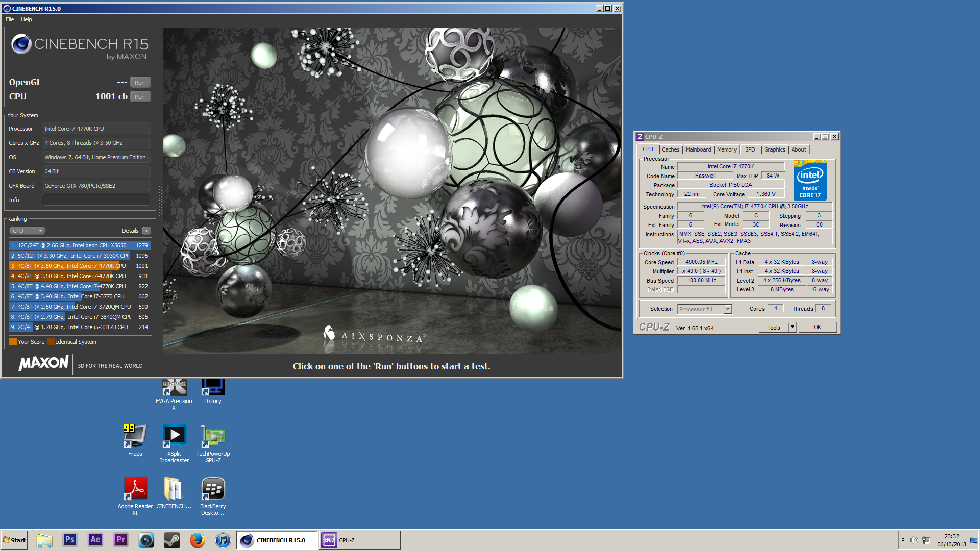This screenshot has height=551, width=980.
Task: Click OK in CPU-Z window
Action: 817,327
